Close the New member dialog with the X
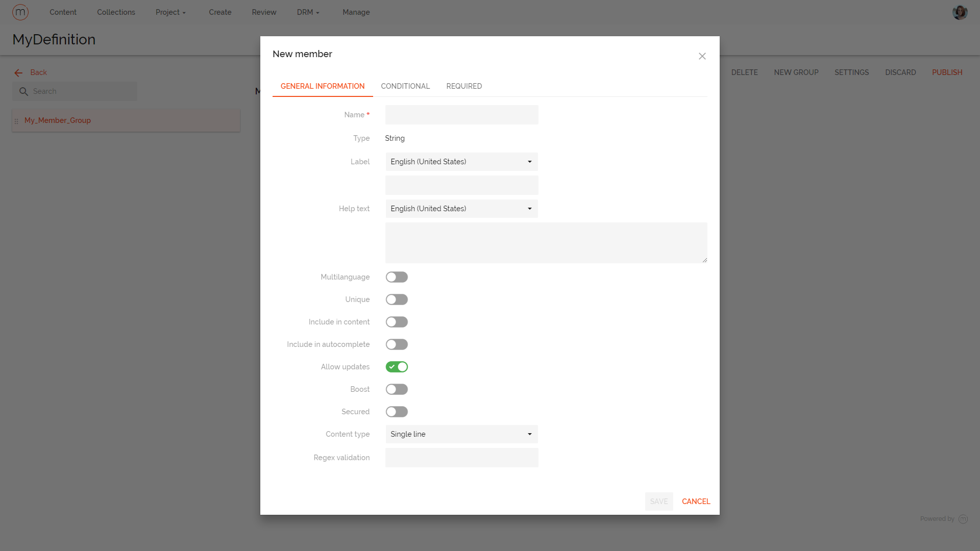Screen dimensions: 980x551 tap(702, 56)
